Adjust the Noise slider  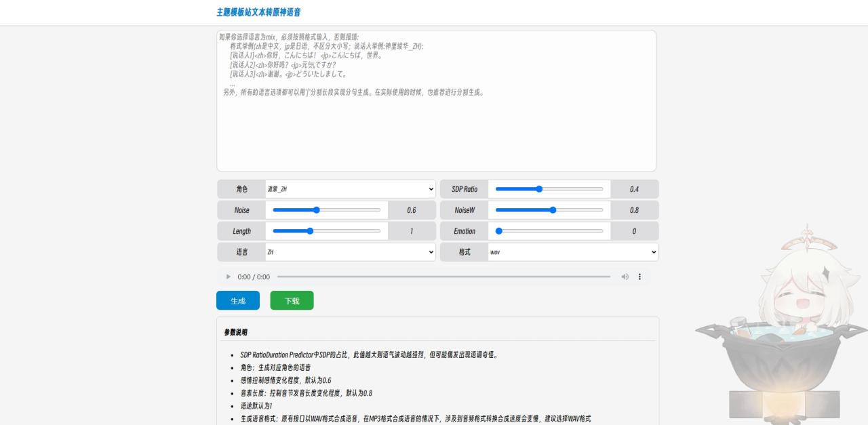click(x=316, y=210)
